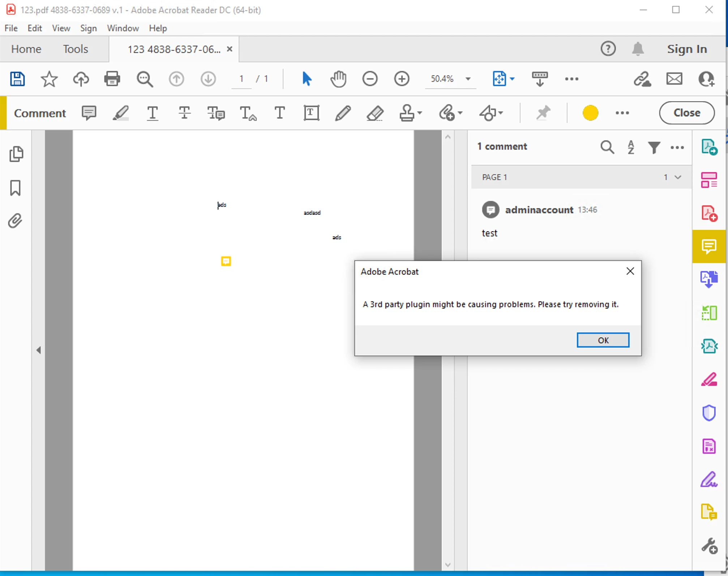Switch to the Tools tab

coord(75,49)
